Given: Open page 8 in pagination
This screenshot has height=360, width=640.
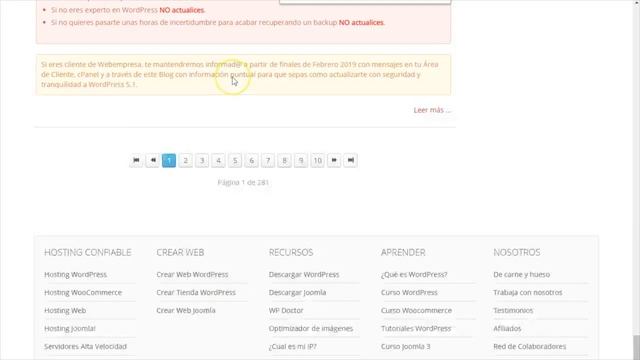Looking at the screenshot, I should (284, 160).
